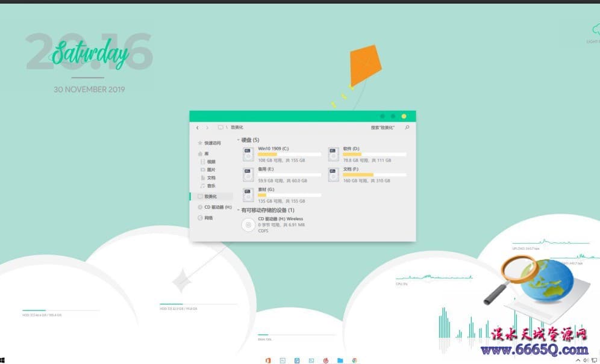Image resolution: width=600 pixels, height=364 pixels.
Task: Focus the explorer search field
Action: (x=383, y=128)
